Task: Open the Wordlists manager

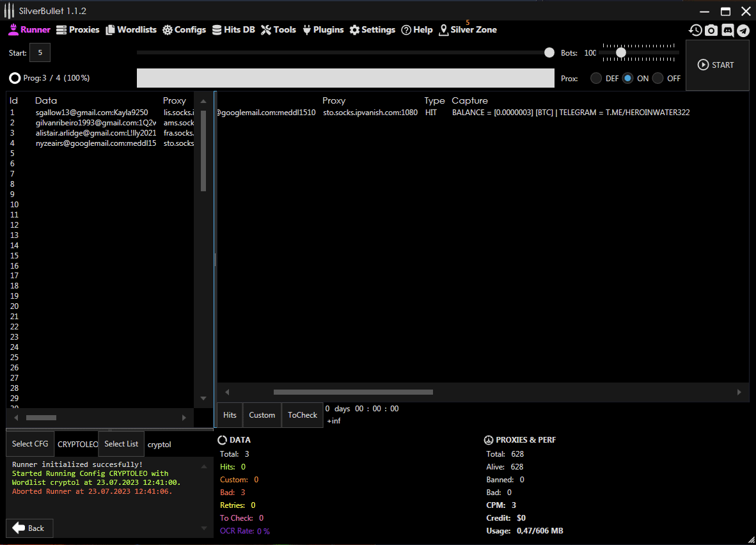Action: point(131,29)
